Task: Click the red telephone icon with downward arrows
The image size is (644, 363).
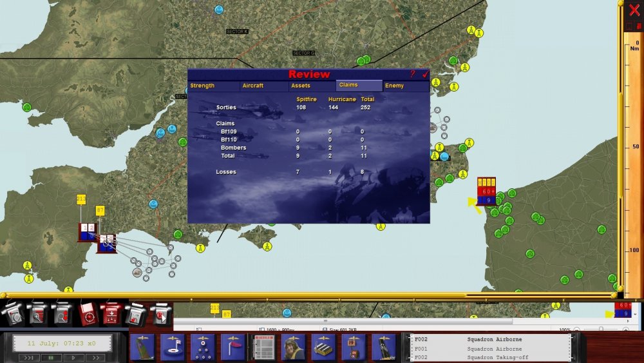Action: (111, 314)
